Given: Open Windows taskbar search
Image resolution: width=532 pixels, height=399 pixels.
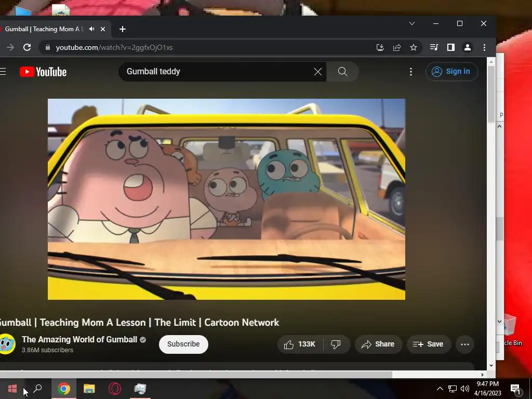Looking at the screenshot, I should point(37,389).
